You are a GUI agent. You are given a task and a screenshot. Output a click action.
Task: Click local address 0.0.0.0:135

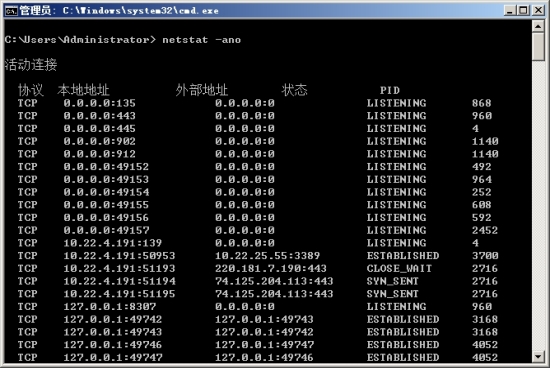click(x=100, y=103)
